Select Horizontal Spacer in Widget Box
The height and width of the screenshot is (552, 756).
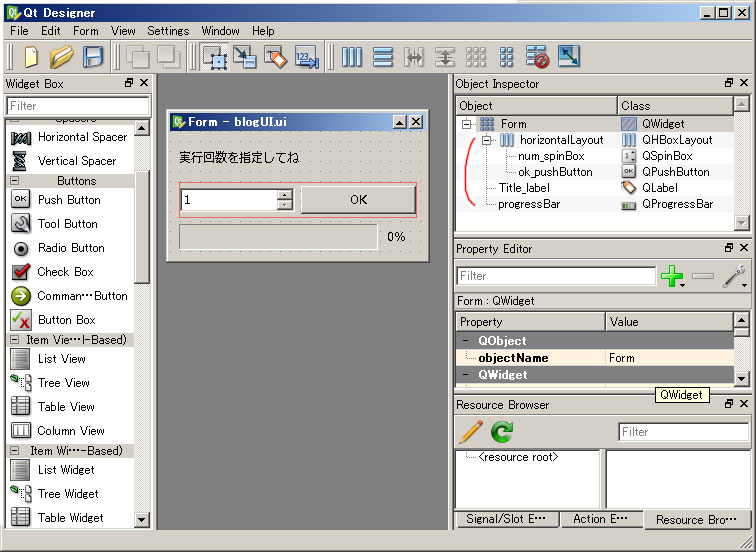click(82, 137)
